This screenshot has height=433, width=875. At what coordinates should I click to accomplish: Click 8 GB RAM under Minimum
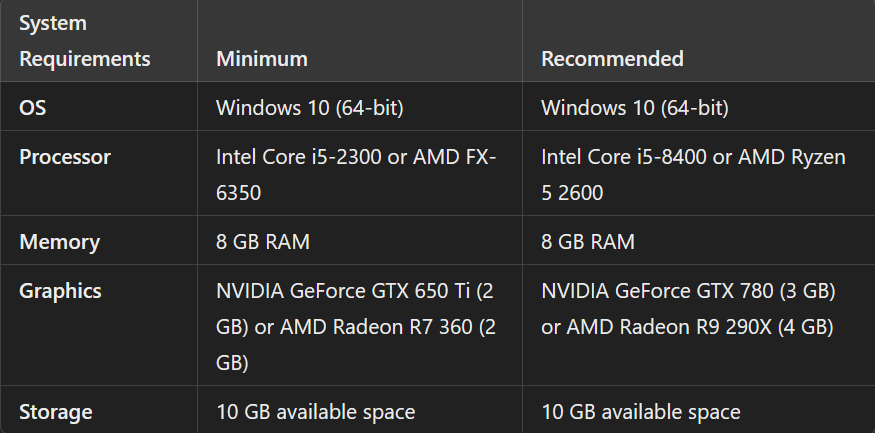tap(263, 242)
